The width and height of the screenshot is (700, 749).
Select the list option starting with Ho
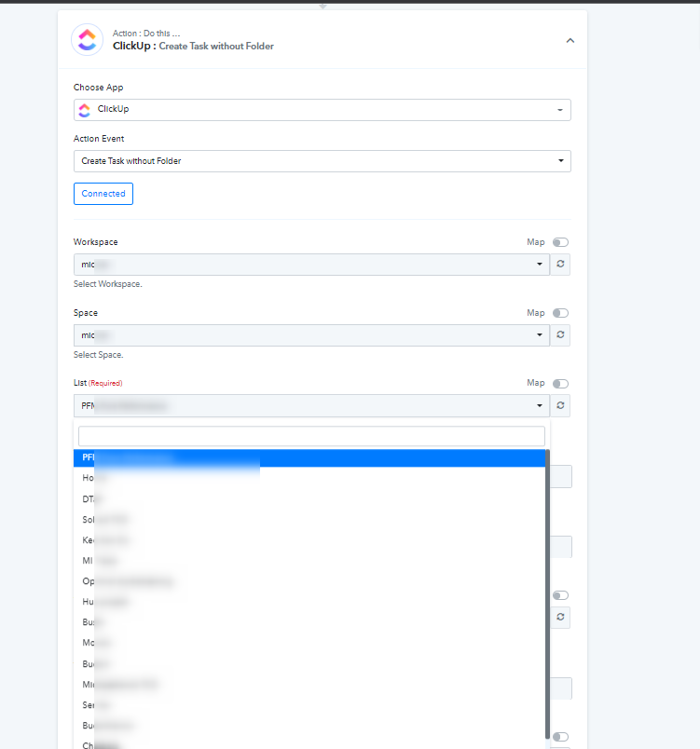click(x=309, y=478)
